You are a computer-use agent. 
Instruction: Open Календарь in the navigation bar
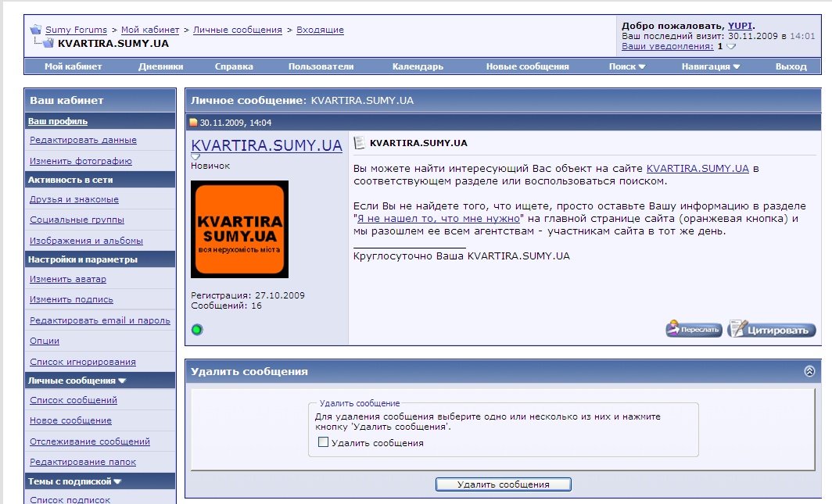tap(418, 66)
